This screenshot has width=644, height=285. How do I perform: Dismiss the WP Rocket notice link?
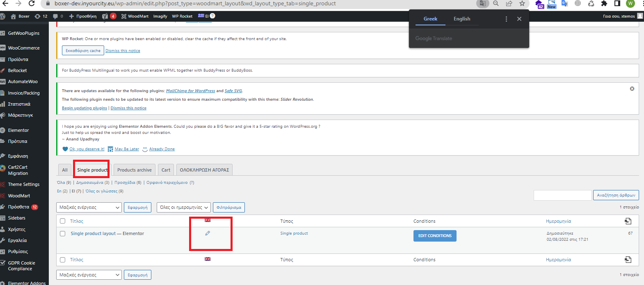[123, 51]
